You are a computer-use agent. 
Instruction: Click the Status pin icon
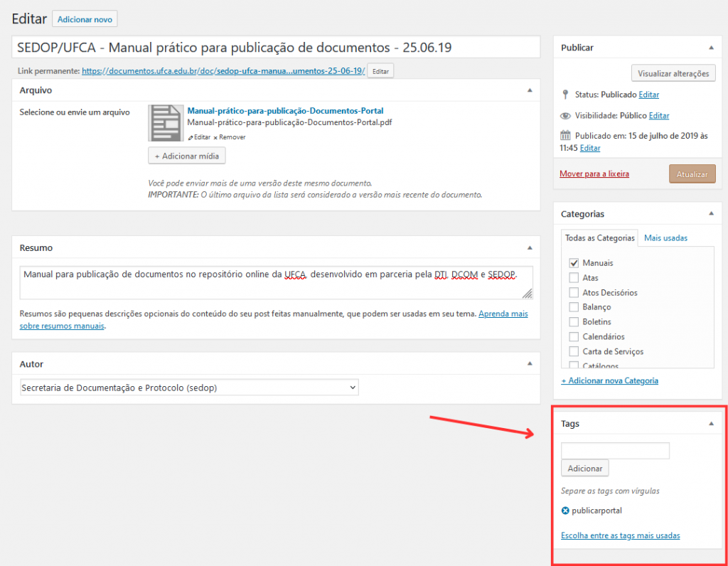565,95
